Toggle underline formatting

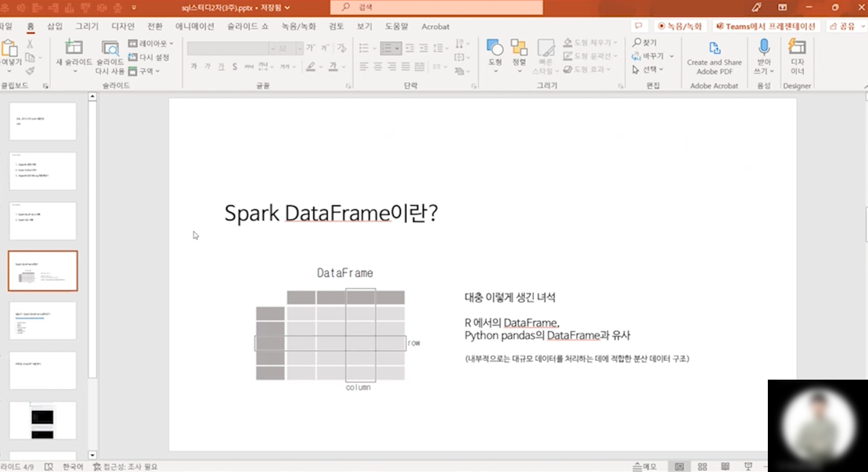(221, 67)
